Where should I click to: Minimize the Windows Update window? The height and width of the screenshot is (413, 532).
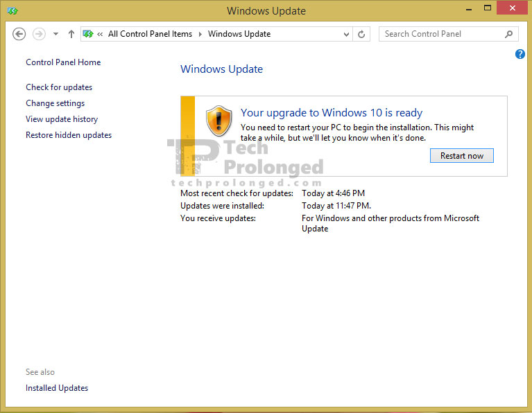(x=469, y=9)
